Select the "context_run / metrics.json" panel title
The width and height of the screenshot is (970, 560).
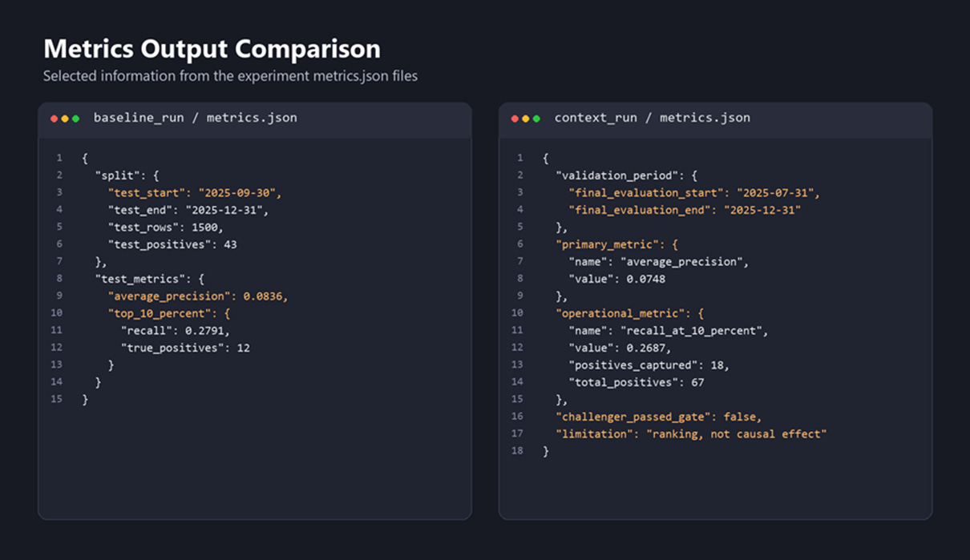click(x=653, y=118)
